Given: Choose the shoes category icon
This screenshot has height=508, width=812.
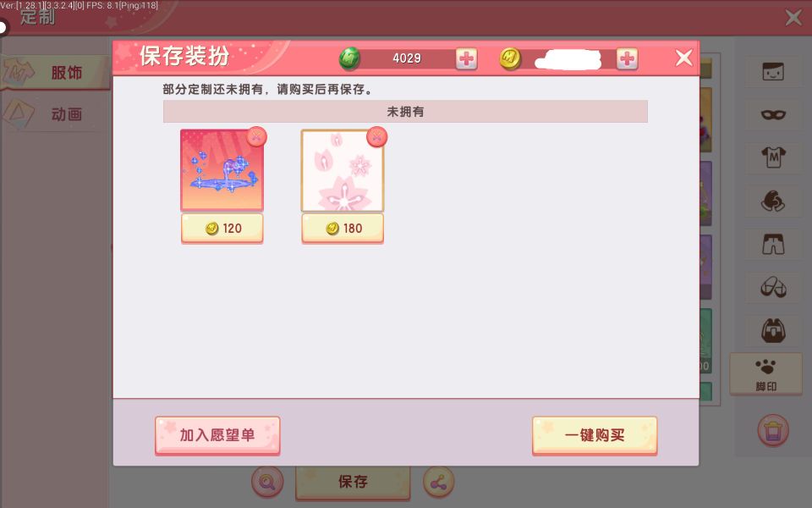Looking at the screenshot, I should (772, 287).
